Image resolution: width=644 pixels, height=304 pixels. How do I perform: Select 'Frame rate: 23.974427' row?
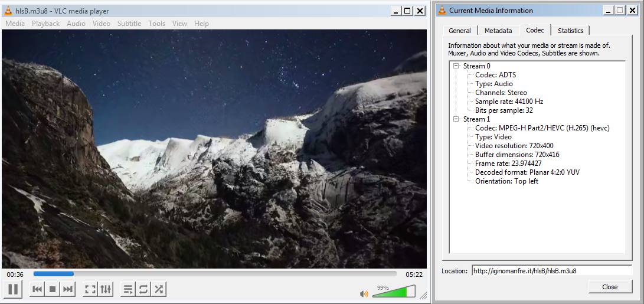coord(508,164)
